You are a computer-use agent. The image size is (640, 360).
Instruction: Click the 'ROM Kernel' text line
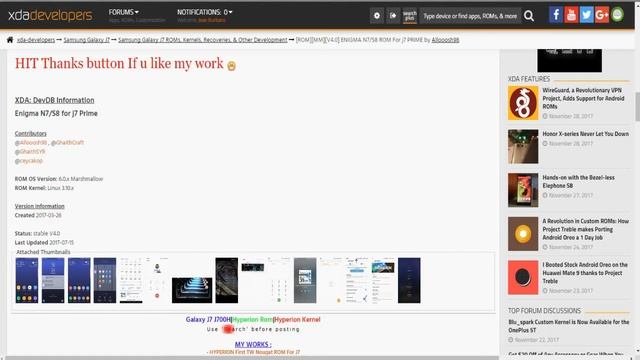pos(44,188)
